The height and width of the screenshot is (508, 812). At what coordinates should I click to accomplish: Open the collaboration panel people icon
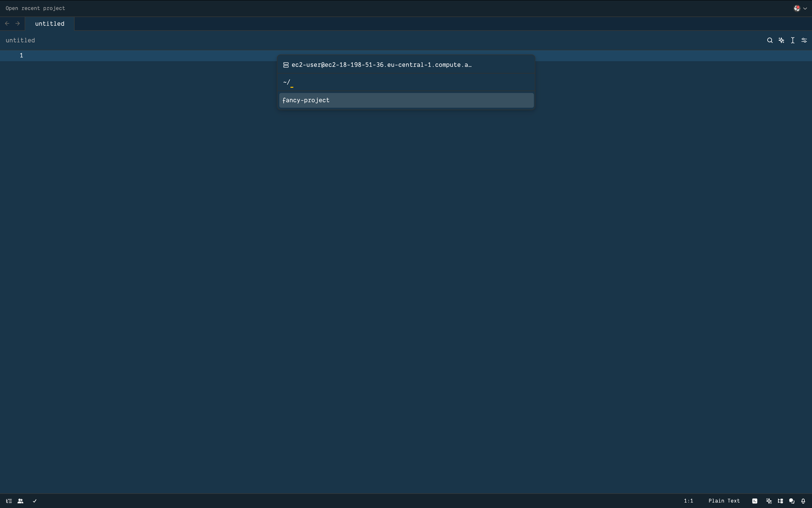21,501
